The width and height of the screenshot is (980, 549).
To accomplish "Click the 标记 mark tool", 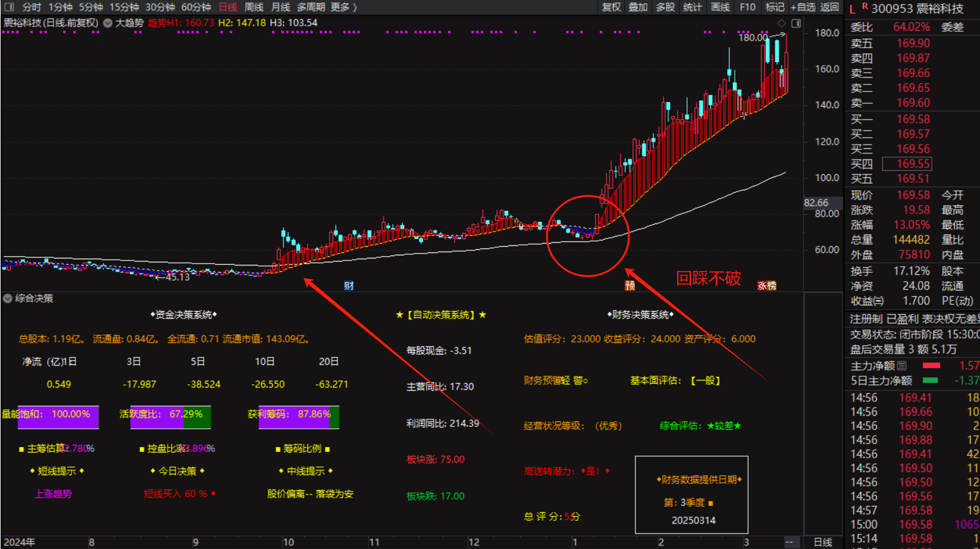I will 775,7.
